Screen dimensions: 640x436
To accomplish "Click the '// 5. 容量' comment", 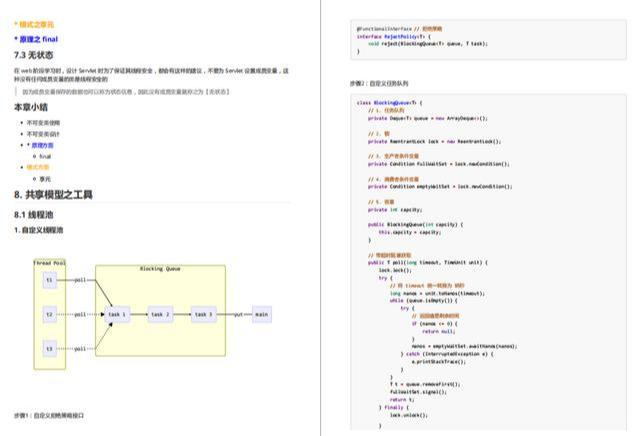I will tap(381, 202).
